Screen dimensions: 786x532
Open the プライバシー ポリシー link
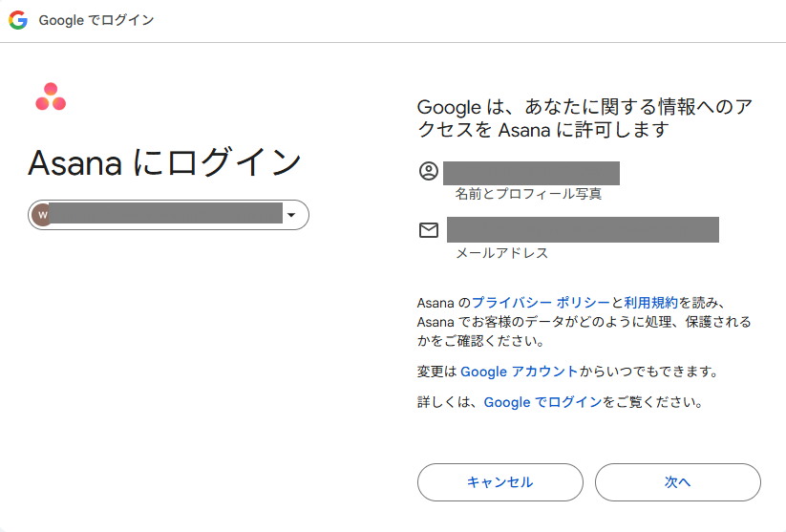pos(541,302)
